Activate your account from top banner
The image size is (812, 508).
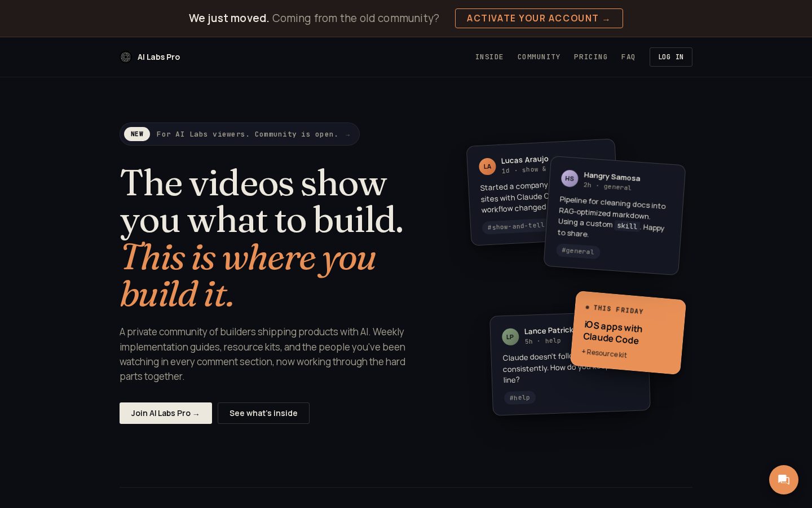pyautogui.click(x=539, y=18)
